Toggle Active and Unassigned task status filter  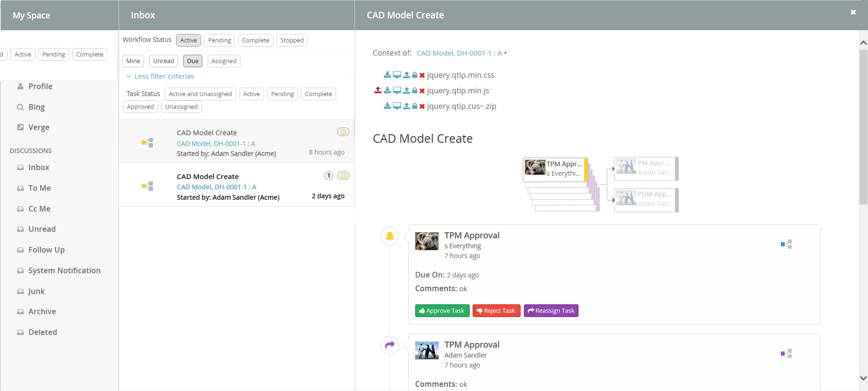click(200, 94)
